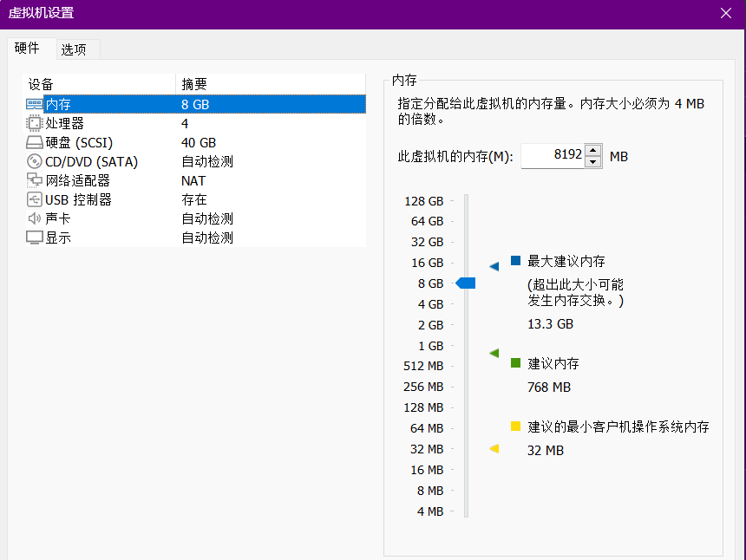Viewport: 746px width, 560px height.
Task: Select the CD/DVD (SATA) disc icon
Action: click(x=35, y=161)
